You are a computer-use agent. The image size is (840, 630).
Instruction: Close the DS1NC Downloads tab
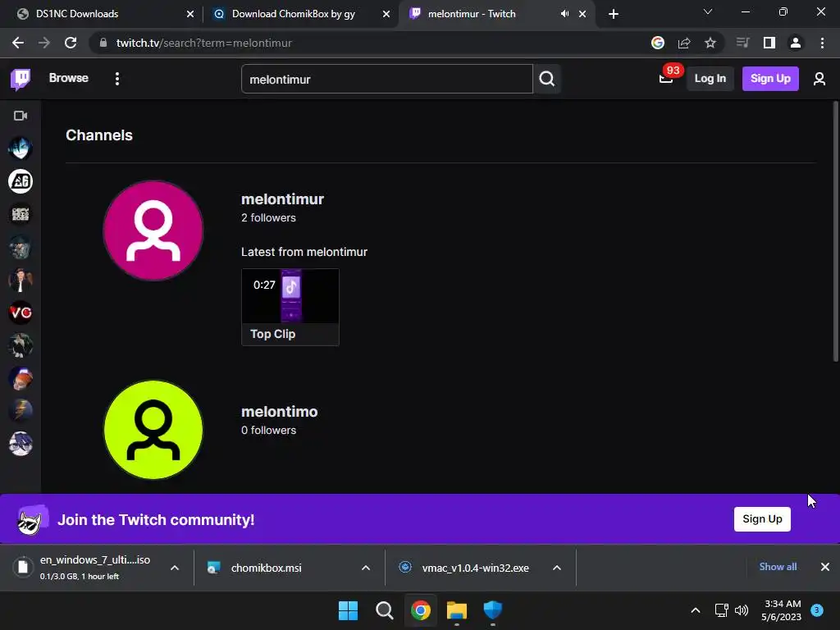(190, 14)
